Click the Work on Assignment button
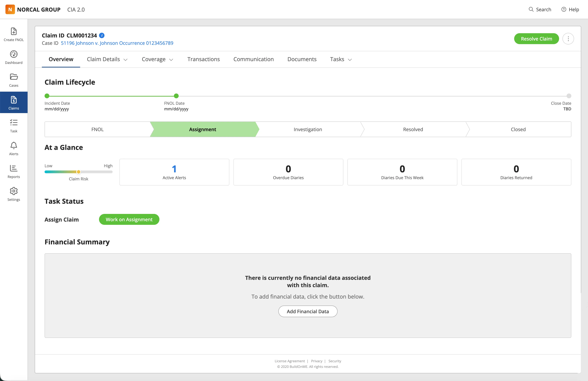Image resolution: width=588 pixels, height=381 pixels. tap(129, 219)
